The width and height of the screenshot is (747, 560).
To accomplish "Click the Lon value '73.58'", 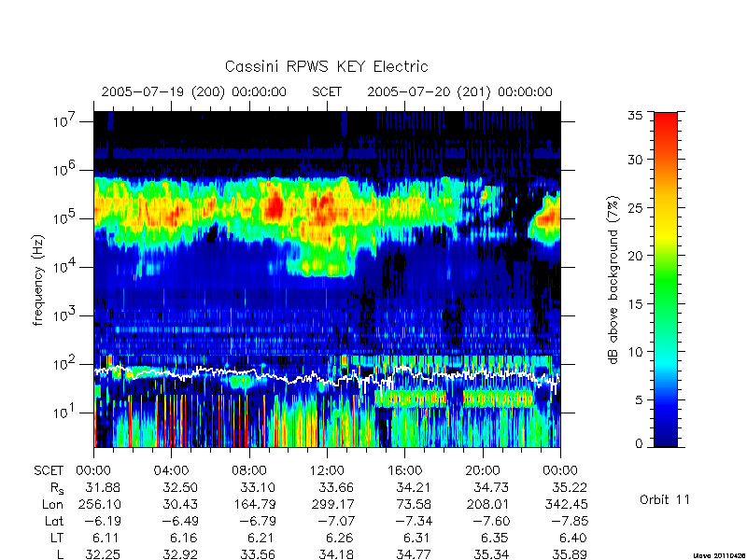I will [413, 504].
